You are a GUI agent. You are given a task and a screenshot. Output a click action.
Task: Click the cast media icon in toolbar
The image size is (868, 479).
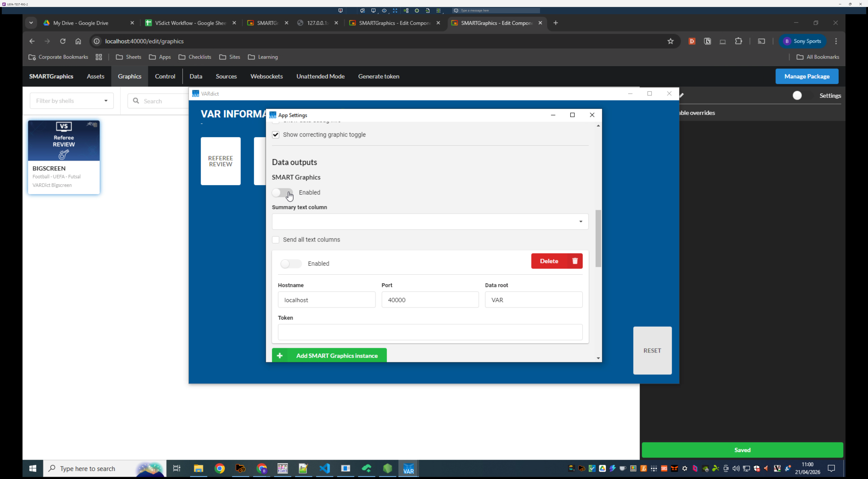[761, 41]
